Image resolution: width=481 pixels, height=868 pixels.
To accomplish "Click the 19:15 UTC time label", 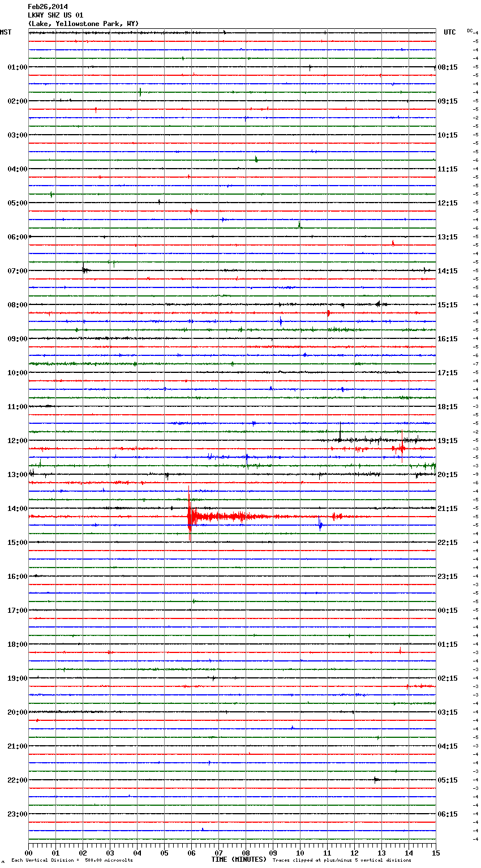I will [x=448, y=441].
